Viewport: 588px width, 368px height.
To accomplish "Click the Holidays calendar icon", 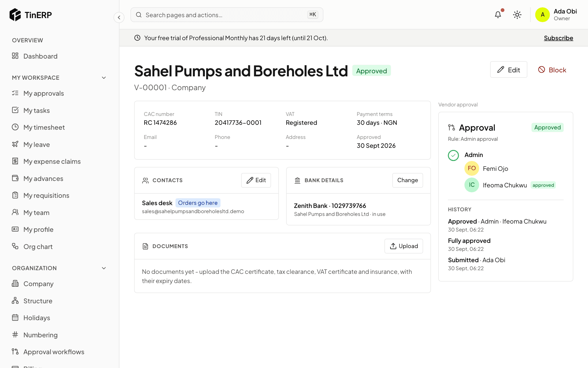I will pos(15,317).
